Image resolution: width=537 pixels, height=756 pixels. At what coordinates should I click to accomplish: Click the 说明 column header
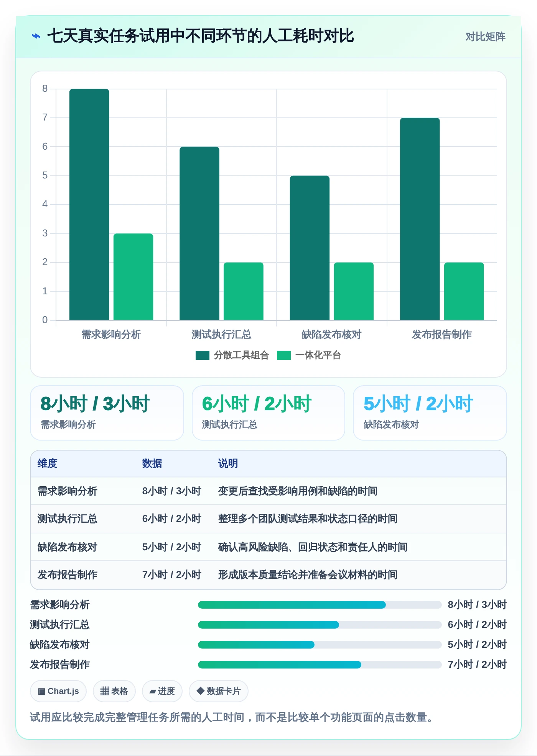[228, 464]
